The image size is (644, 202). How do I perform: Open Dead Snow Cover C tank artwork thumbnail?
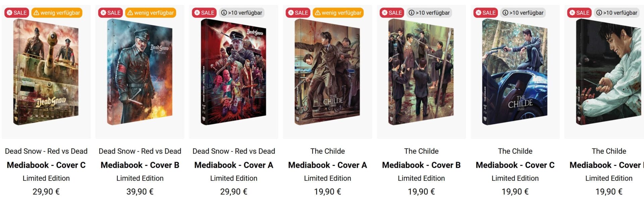pyautogui.click(x=46, y=72)
